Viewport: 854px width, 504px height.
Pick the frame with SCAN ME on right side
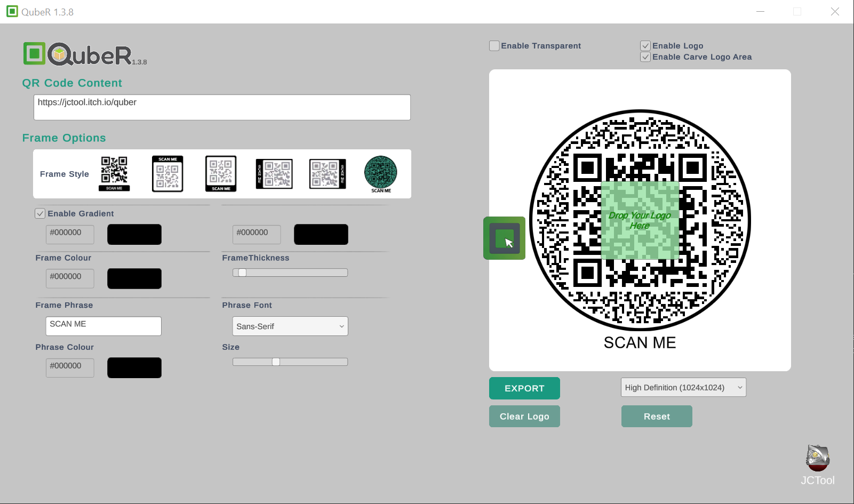pyautogui.click(x=328, y=174)
